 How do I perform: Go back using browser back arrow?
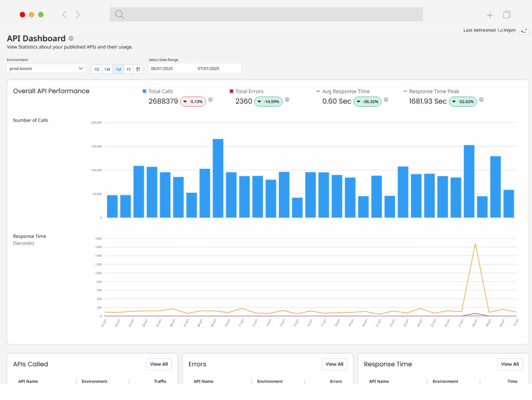65,15
